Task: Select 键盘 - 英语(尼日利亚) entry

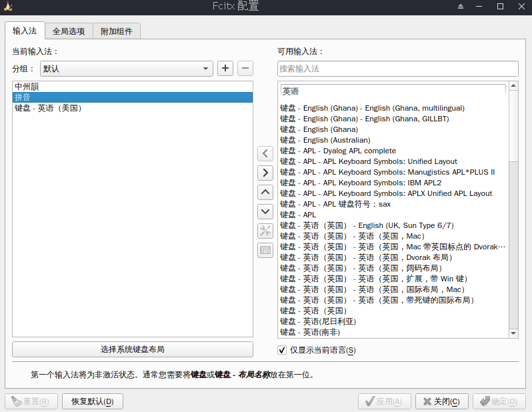Action: coord(393,321)
